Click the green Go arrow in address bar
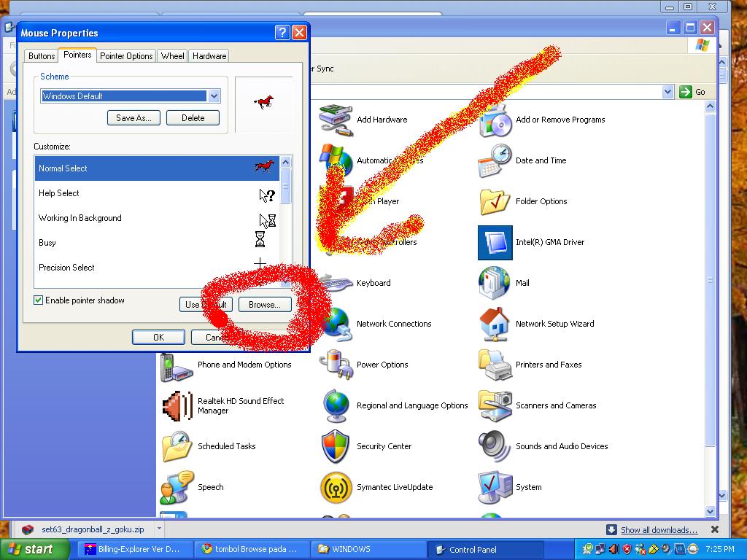 click(686, 92)
